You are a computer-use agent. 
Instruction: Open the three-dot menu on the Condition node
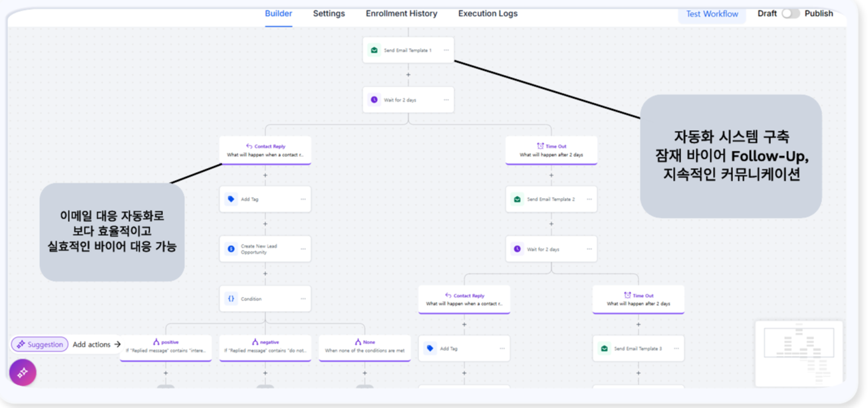pos(303,298)
